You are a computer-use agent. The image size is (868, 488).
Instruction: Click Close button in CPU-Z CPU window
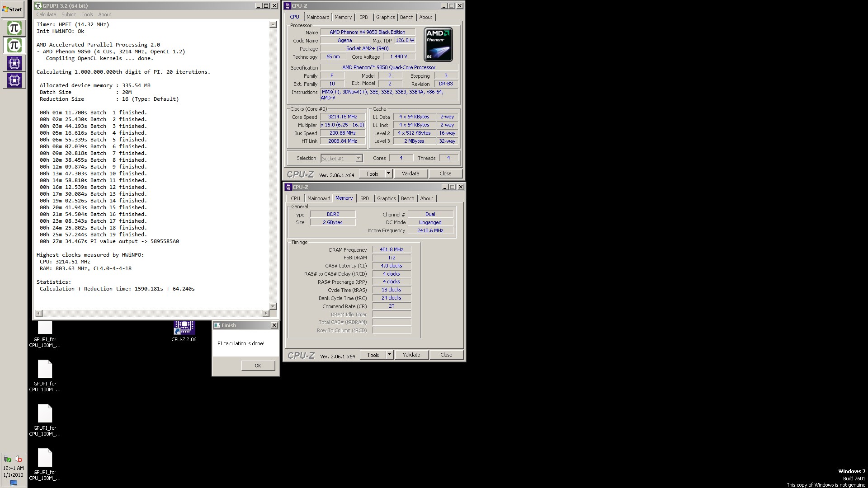(445, 174)
